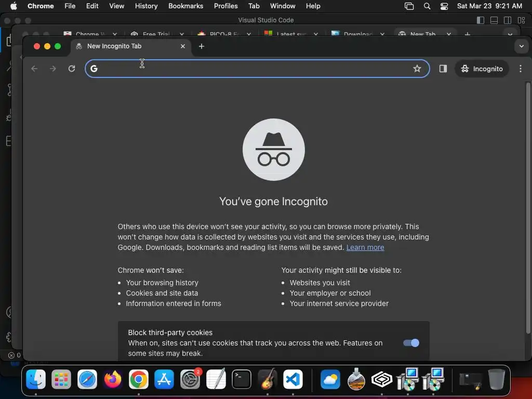This screenshot has height=399, width=532.
Task: Click the screen mirroring menu bar icon
Action: (x=409, y=6)
